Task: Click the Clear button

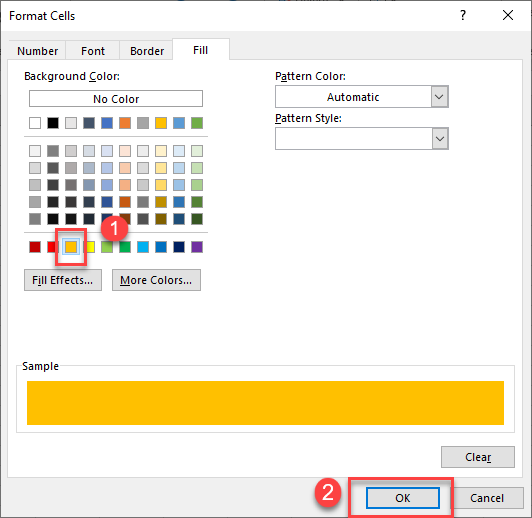Action: click(478, 457)
